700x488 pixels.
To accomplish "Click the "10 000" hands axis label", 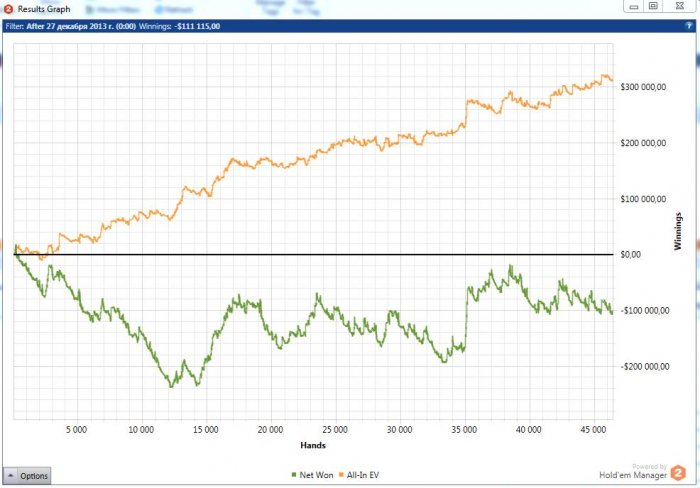I will 141,430.
